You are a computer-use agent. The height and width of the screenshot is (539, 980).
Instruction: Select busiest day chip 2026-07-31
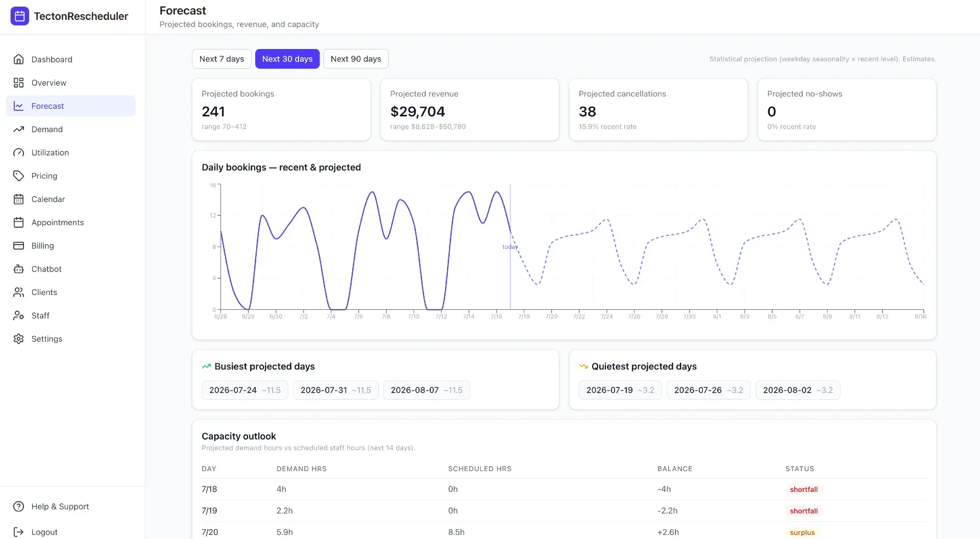coord(336,390)
